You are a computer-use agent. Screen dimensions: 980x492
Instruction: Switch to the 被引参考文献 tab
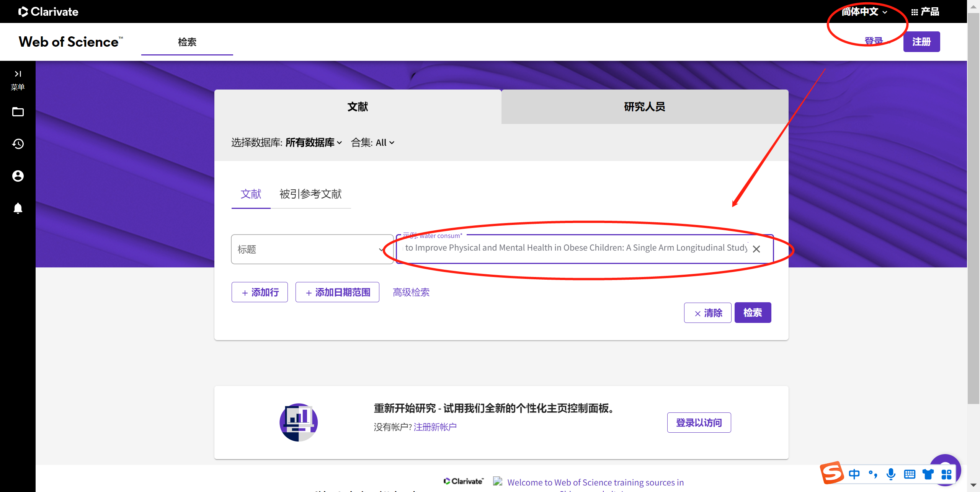pos(311,194)
